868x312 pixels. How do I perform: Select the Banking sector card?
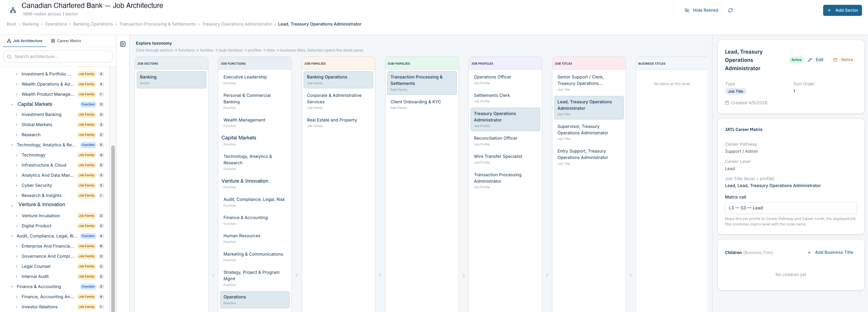coord(172,80)
